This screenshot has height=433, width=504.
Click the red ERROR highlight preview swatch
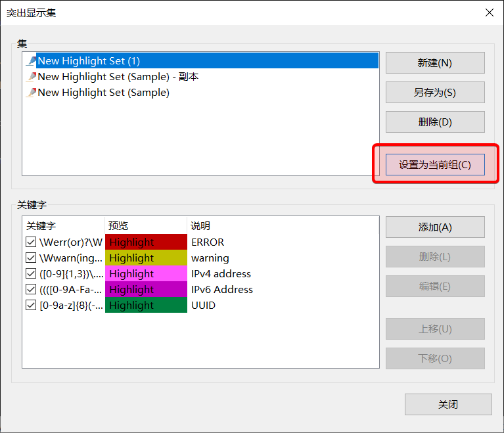(x=146, y=242)
